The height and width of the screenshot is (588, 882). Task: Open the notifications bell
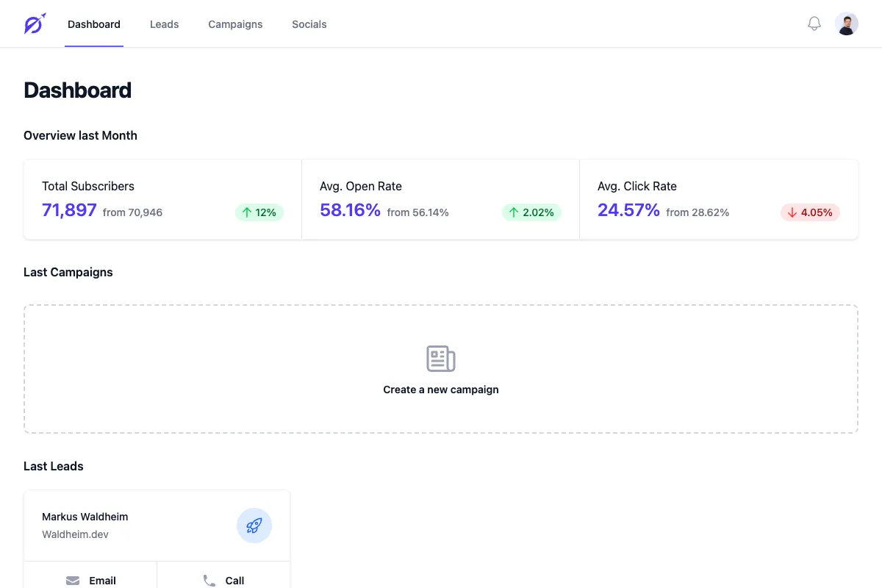[x=814, y=23]
